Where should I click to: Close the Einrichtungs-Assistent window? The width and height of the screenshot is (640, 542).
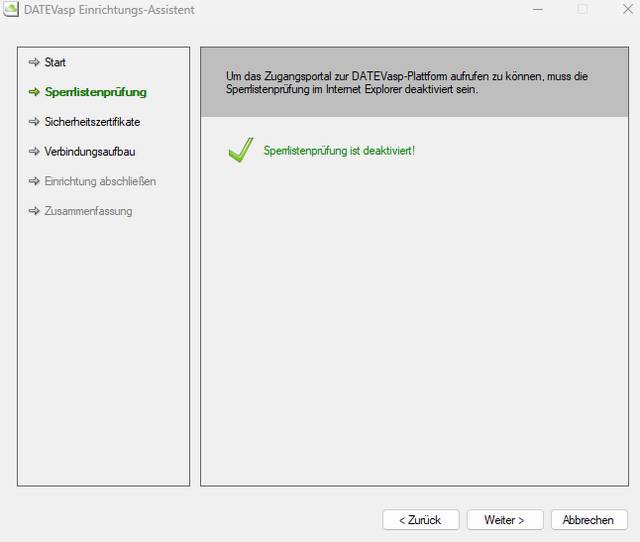(x=628, y=9)
